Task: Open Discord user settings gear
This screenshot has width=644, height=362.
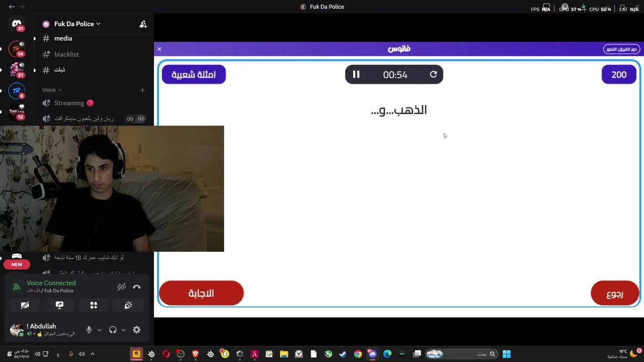Action: point(136,330)
